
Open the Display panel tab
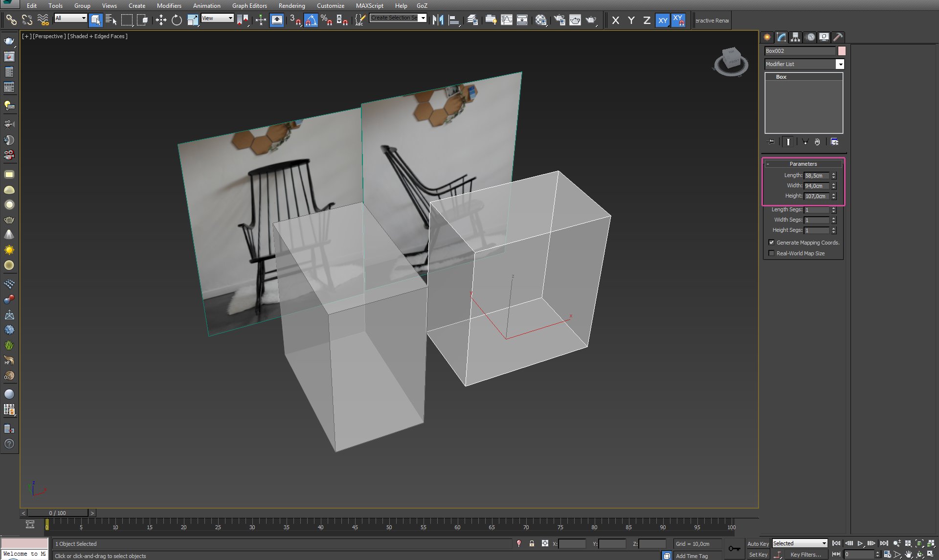824,37
